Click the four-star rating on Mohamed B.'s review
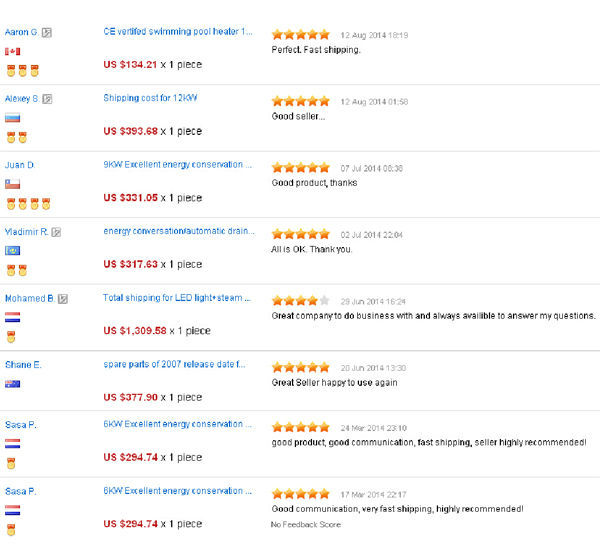Screen dimensions: 600x553 pyautogui.click(x=301, y=301)
